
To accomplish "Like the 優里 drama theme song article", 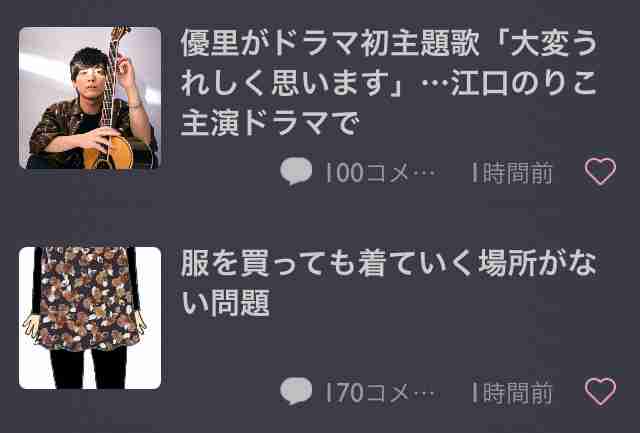I will [600, 171].
